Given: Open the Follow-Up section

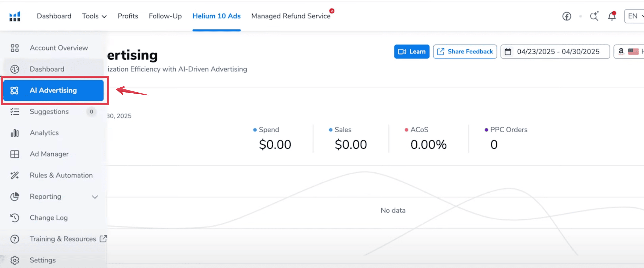Looking at the screenshot, I should (165, 16).
